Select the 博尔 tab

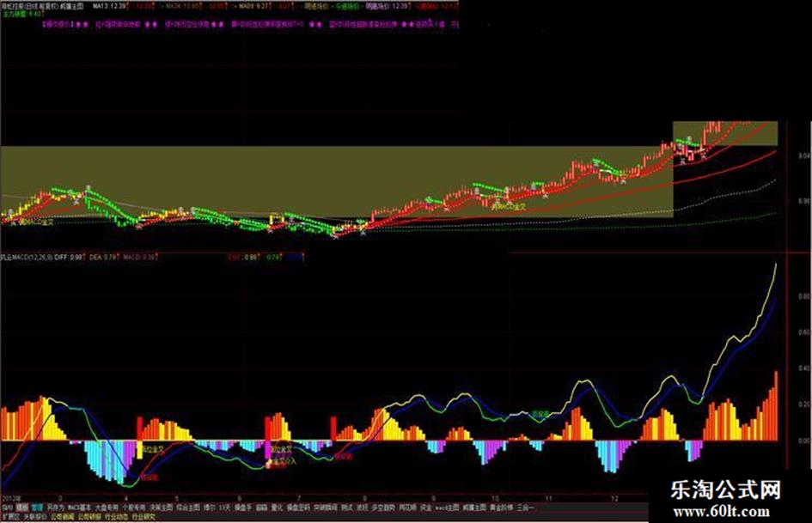pos(209,508)
